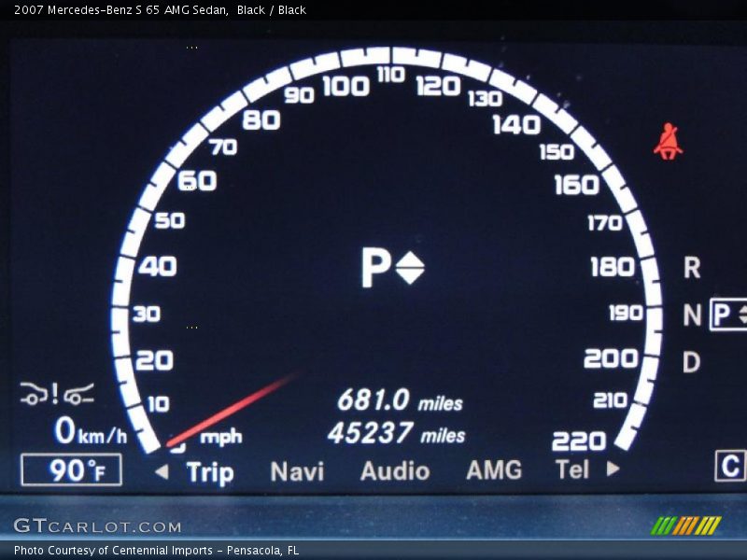Select the D gear letter
747x560 pixels.
click(x=691, y=362)
